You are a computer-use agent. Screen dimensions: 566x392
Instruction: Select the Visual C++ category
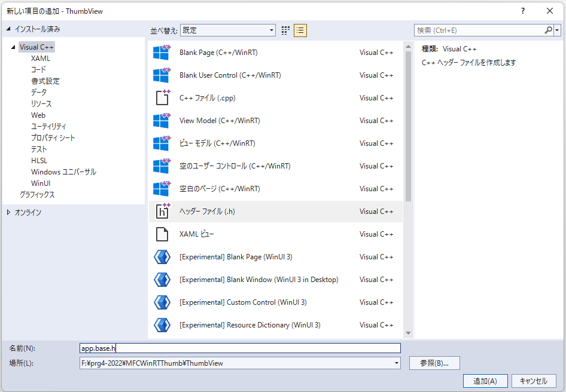click(36, 47)
